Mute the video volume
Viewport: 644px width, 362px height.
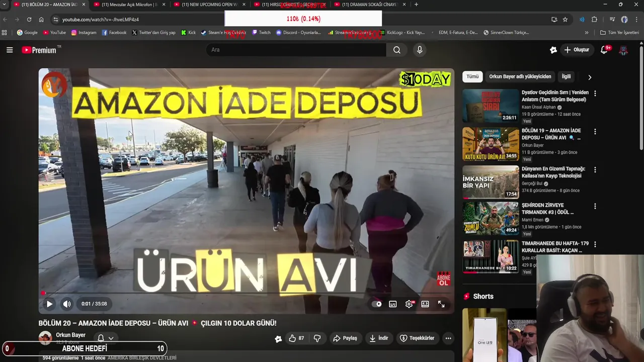pos(67,304)
